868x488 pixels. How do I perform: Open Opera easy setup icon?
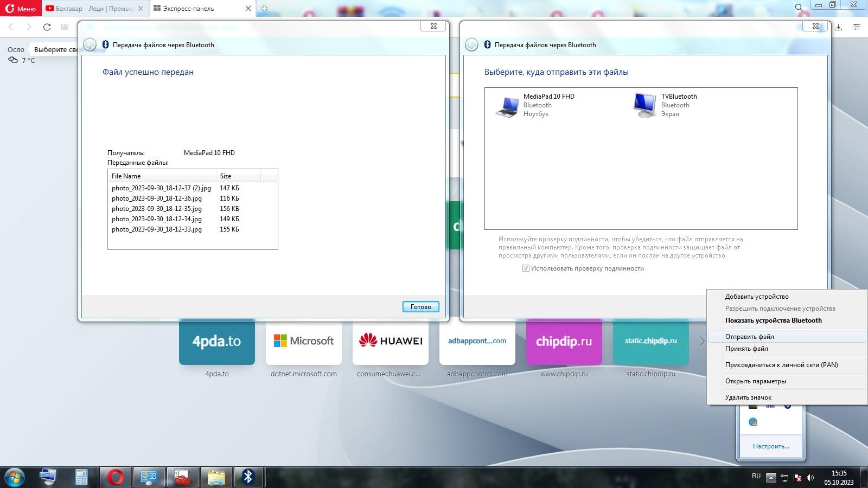pyautogui.click(x=857, y=27)
